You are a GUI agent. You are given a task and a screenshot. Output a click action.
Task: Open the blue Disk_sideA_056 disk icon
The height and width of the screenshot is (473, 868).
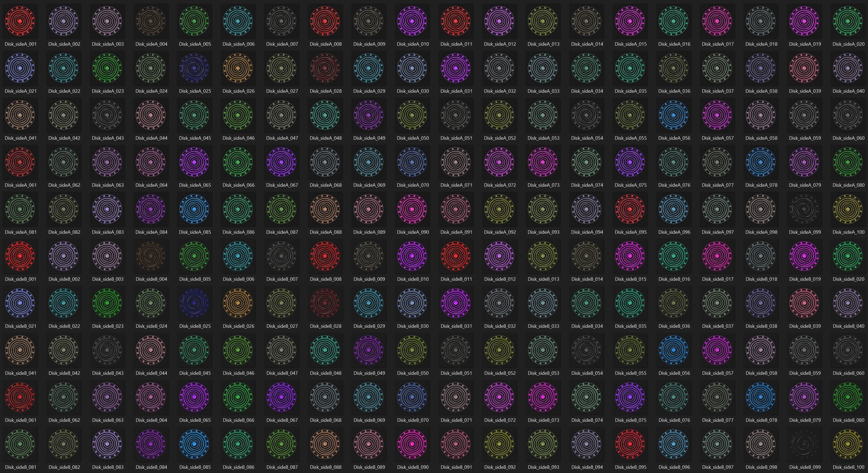coord(674,115)
